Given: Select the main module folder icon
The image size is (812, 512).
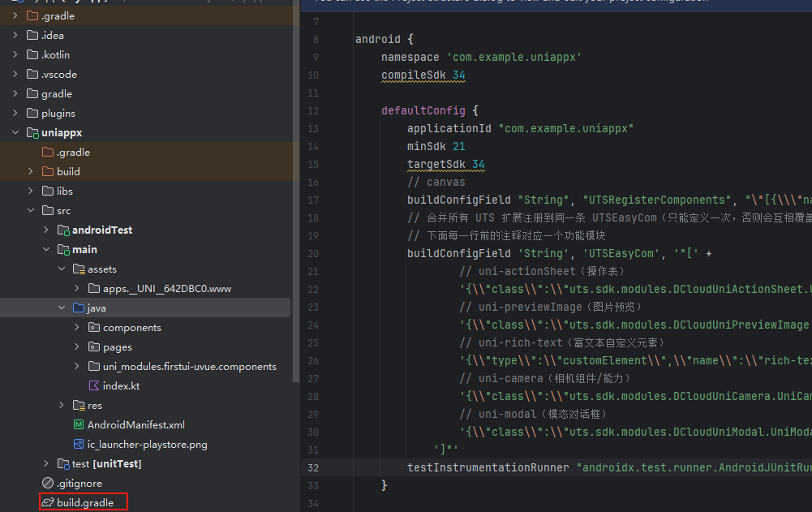Looking at the screenshot, I should point(64,250).
